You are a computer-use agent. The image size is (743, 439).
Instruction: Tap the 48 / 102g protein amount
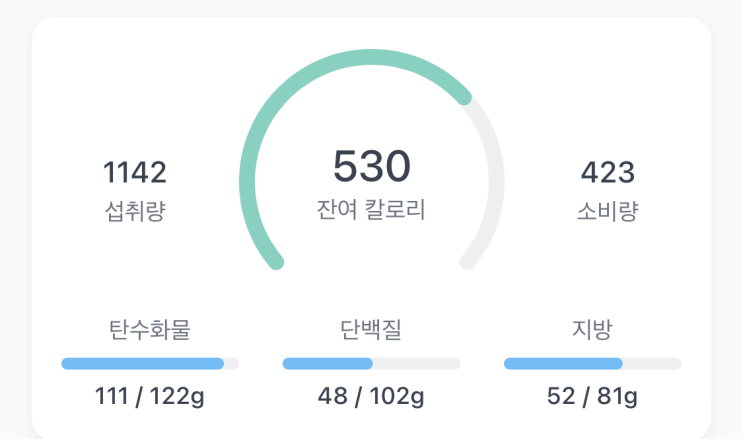coord(371,397)
